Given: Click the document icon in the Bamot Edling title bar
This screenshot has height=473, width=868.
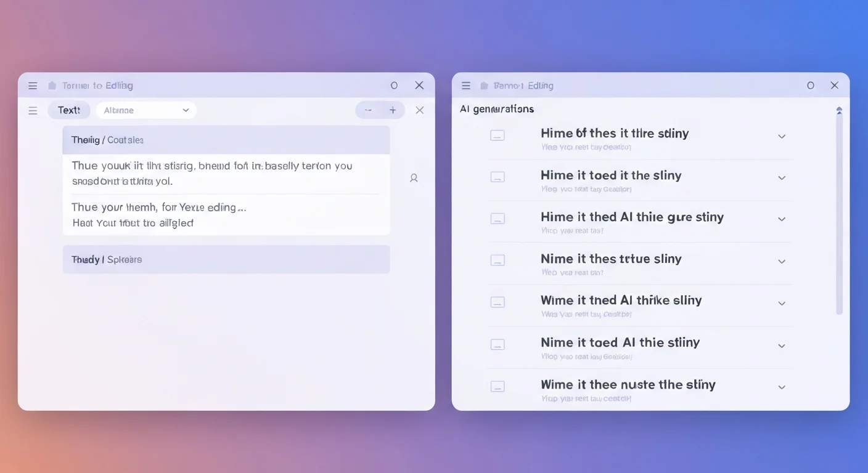Looking at the screenshot, I should click(x=485, y=85).
